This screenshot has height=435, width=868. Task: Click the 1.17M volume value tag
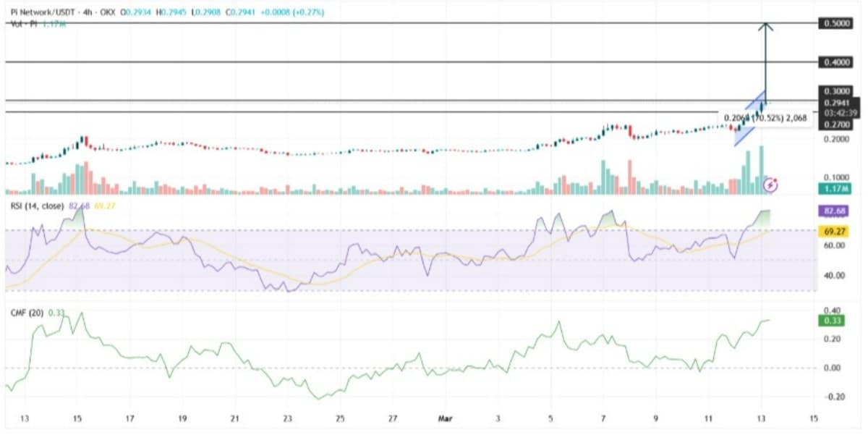tap(834, 189)
